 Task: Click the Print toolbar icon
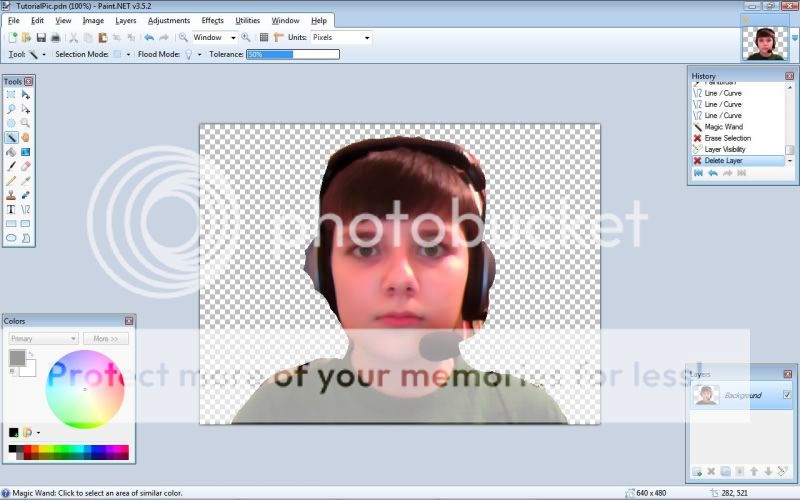pos(56,37)
